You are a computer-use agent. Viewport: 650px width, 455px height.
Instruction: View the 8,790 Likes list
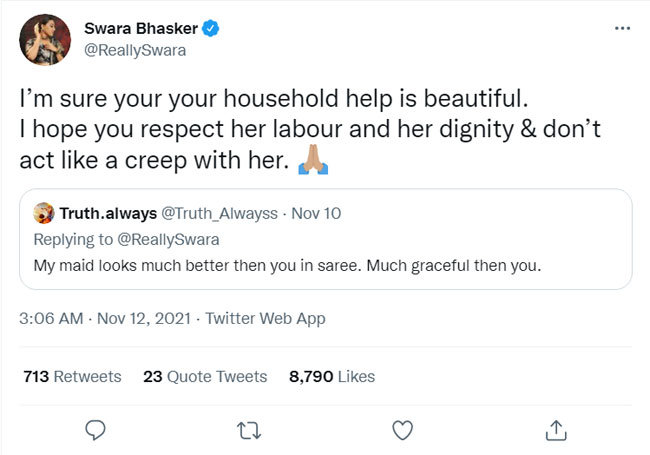[331, 376]
